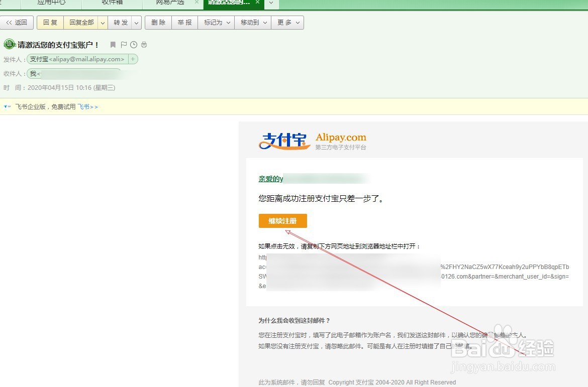Switch to the 网易严选 tab

coord(170,3)
